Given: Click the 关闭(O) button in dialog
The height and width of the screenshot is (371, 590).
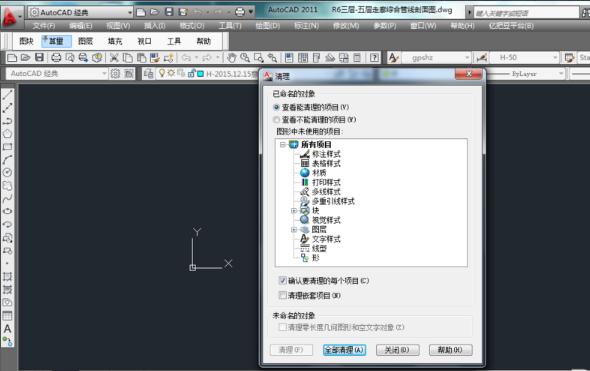Looking at the screenshot, I should pyautogui.click(x=398, y=350).
